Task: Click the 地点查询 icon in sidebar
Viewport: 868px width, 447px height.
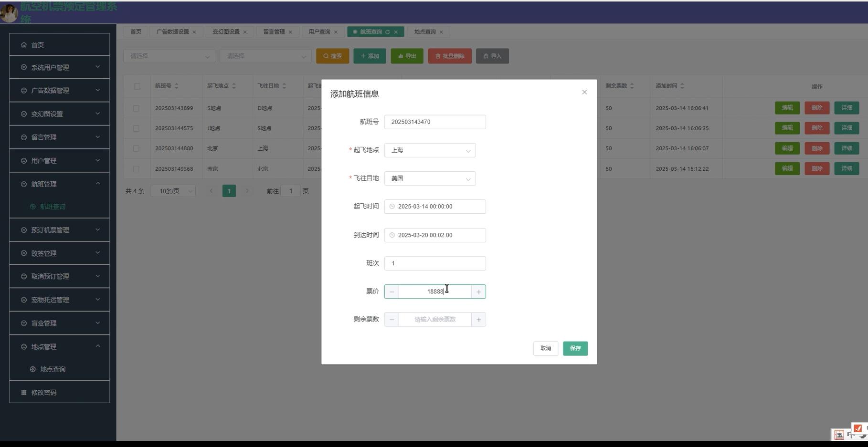Action: coord(32,369)
